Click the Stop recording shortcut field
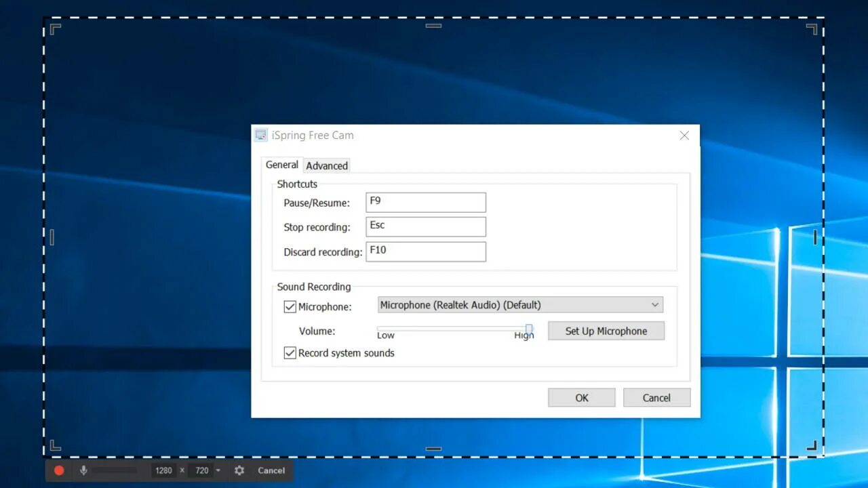Viewport: 868px width, 488px height. [426, 227]
